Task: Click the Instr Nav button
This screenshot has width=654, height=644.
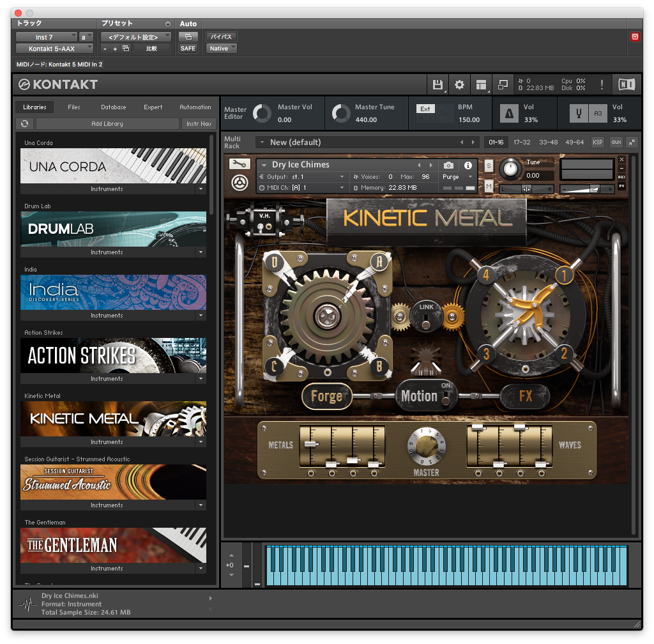Action: [x=199, y=123]
